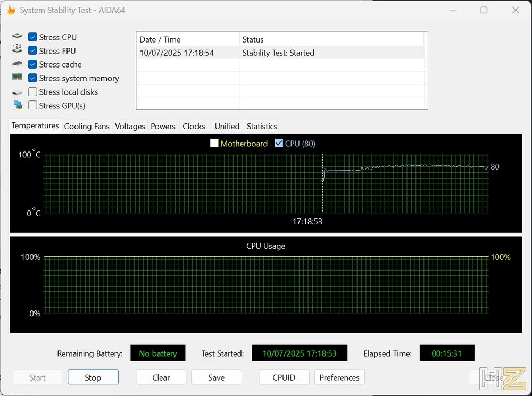Switch to the Clocks tab
This screenshot has height=396, width=532.
point(194,126)
